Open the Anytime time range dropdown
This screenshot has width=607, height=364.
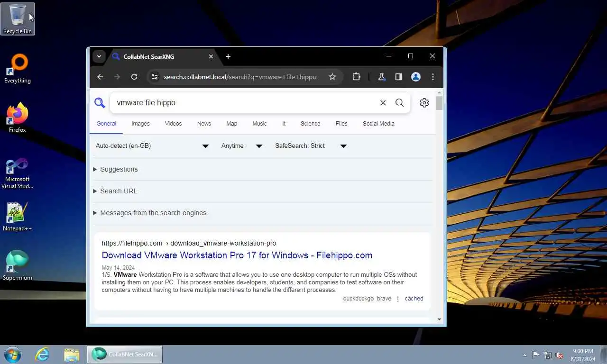pos(242,146)
